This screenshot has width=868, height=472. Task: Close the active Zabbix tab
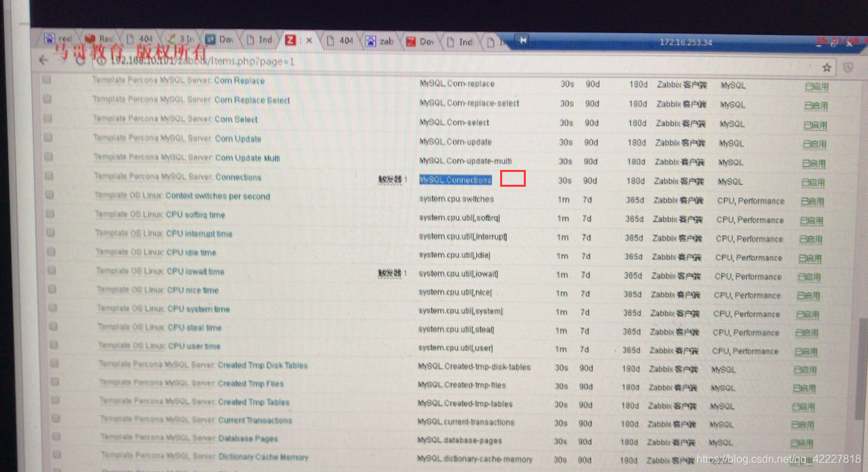tap(309, 40)
